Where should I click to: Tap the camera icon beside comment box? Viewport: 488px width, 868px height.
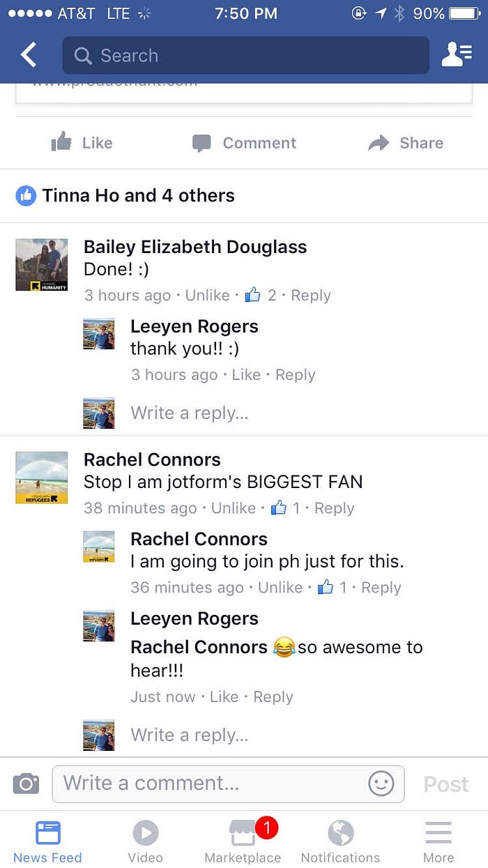(26, 784)
